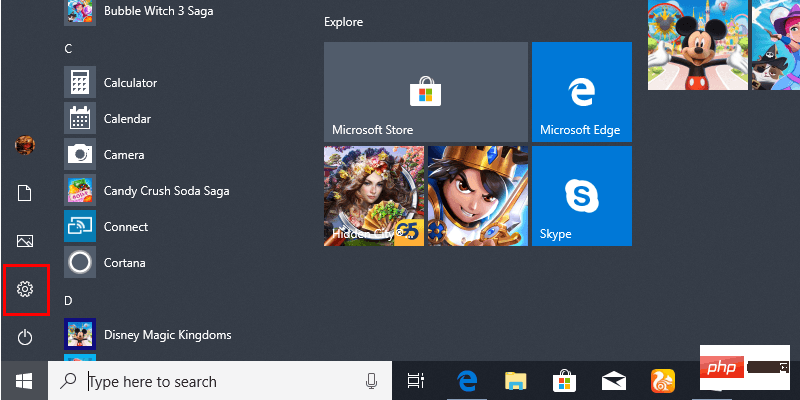
Task: Launch Disney Magic Kingdoms list icon
Action: click(x=80, y=334)
